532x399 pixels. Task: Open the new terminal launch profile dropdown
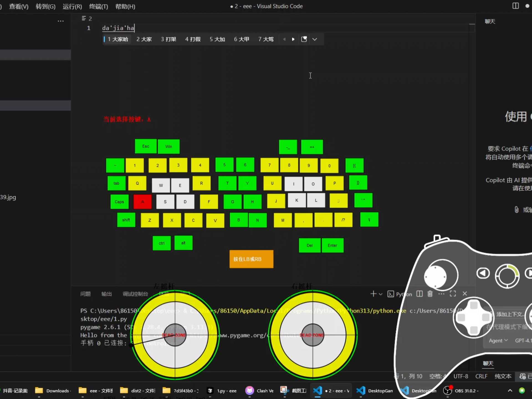coord(381,294)
